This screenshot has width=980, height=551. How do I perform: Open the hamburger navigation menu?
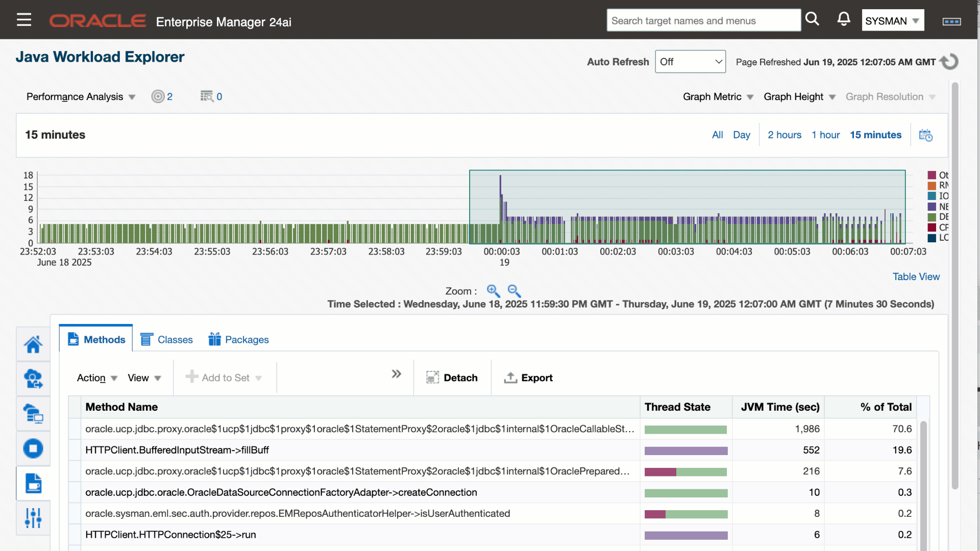click(x=24, y=20)
